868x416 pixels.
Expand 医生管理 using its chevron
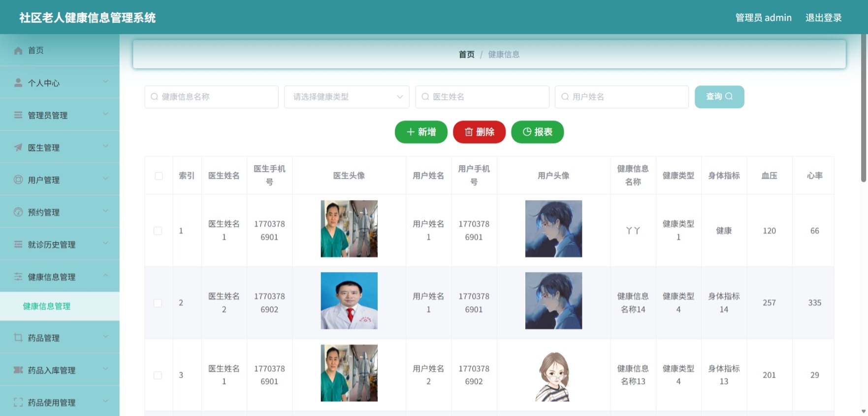tap(105, 146)
